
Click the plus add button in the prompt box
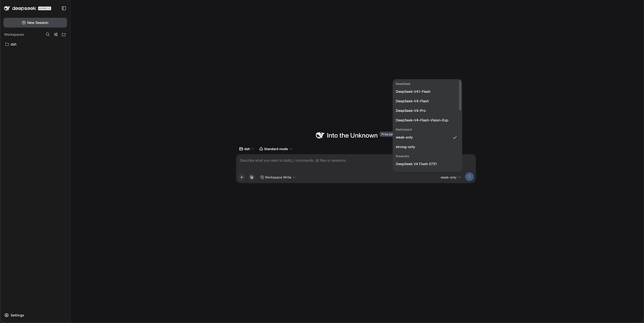point(241,177)
